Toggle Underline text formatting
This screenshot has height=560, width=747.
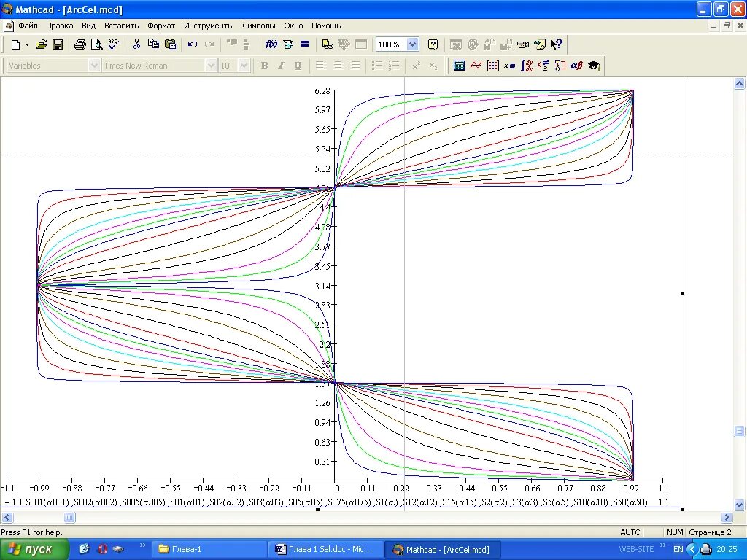tap(298, 66)
